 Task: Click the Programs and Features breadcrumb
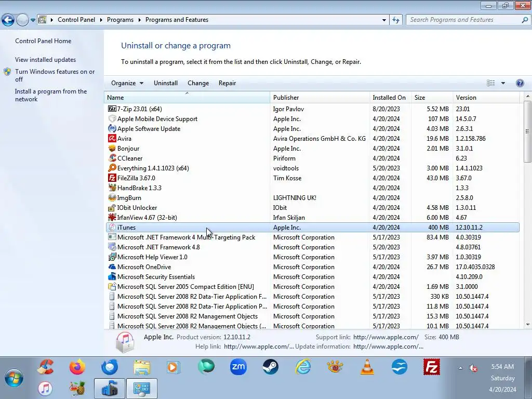pos(177,20)
